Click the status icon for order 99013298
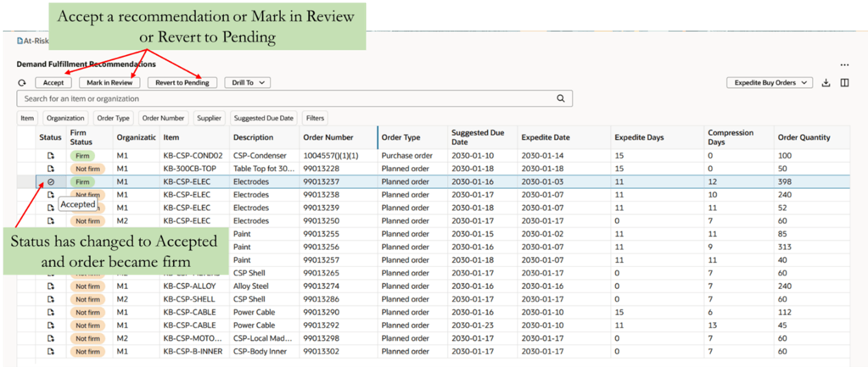The height and width of the screenshot is (367, 868). (x=51, y=339)
